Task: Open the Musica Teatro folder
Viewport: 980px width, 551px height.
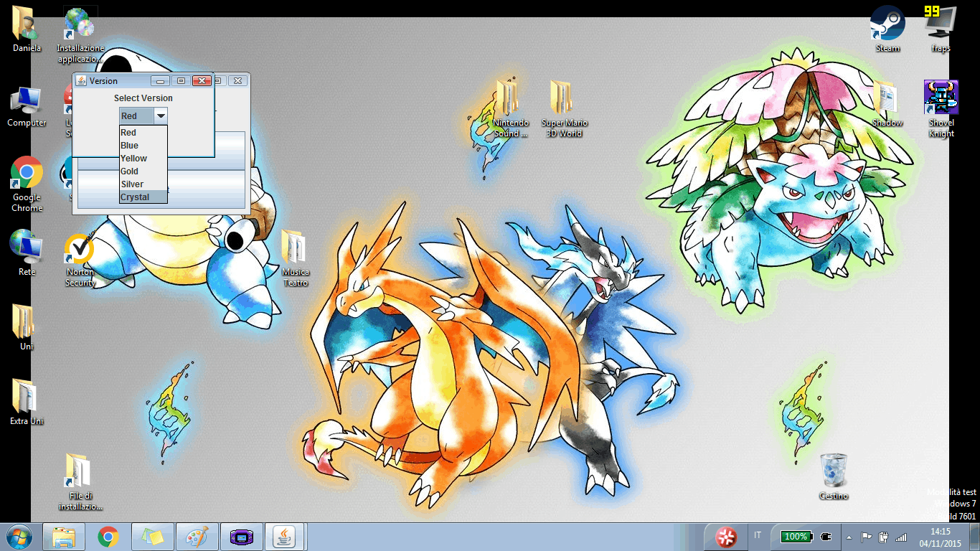Action: click(295, 257)
